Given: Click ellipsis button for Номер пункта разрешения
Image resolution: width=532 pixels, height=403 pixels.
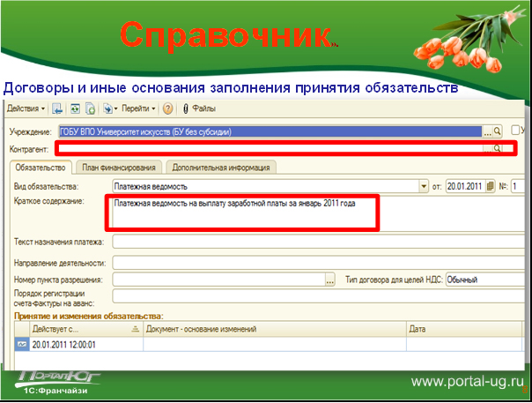Looking at the screenshot, I should point(330,280).
